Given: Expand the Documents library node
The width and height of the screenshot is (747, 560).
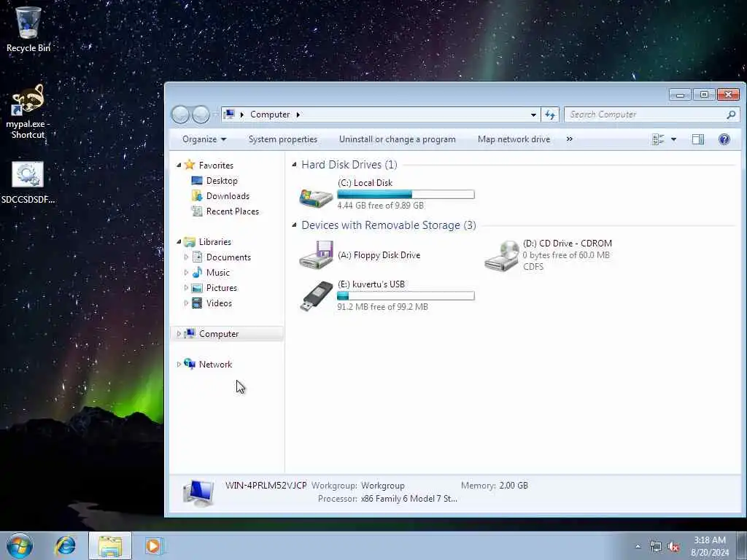Looking at the screenshot, I should tap(186, 257).
